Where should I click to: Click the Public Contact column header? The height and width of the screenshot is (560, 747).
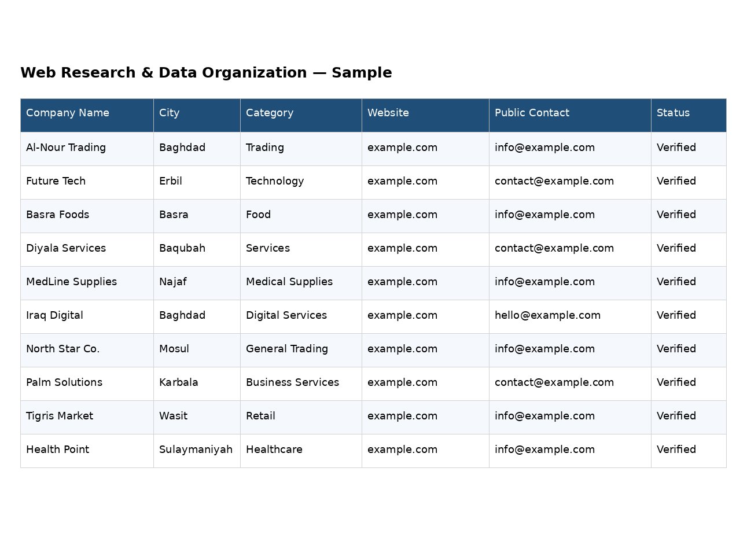pos(570,115)
